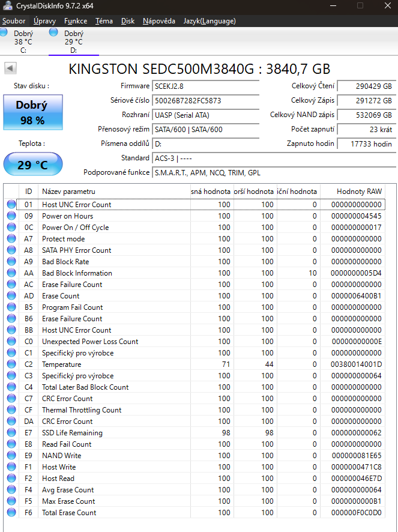Screen dimensions: 398x532
Task: Click RAW value 00380014001D of Temperature
Action: pyautogui.click(x=356, y=364)
